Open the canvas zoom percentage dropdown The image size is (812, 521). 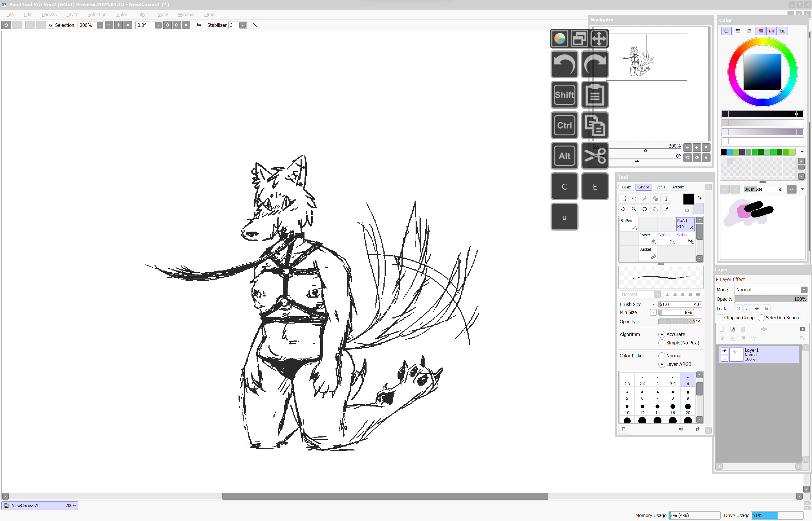pyautogui.click(x=100, y=25)
